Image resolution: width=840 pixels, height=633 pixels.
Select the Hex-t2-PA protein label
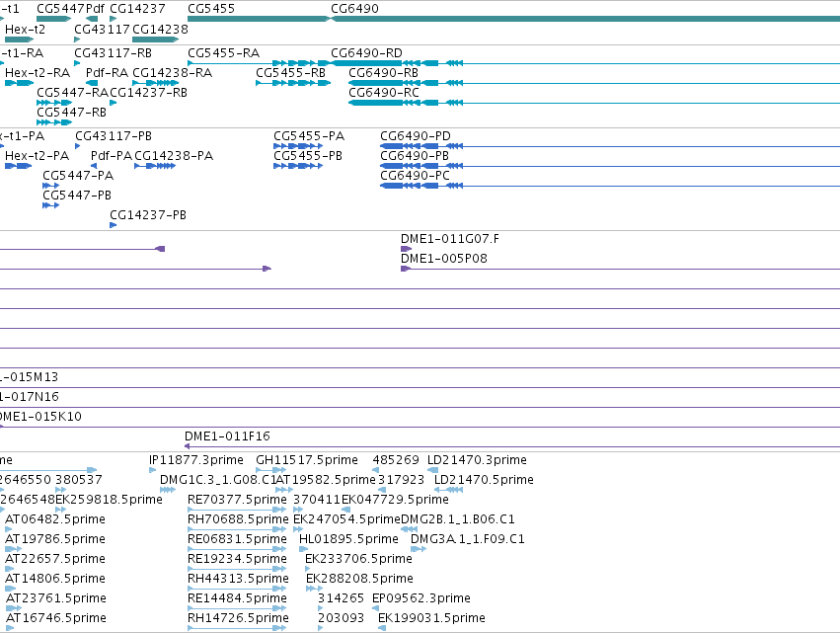coord(37,155)
